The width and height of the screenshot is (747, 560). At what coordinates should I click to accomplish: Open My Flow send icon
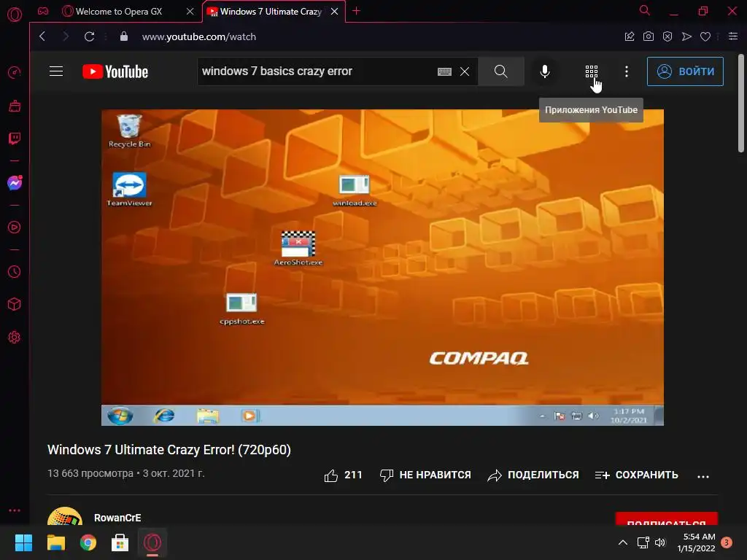coord(686,36)
